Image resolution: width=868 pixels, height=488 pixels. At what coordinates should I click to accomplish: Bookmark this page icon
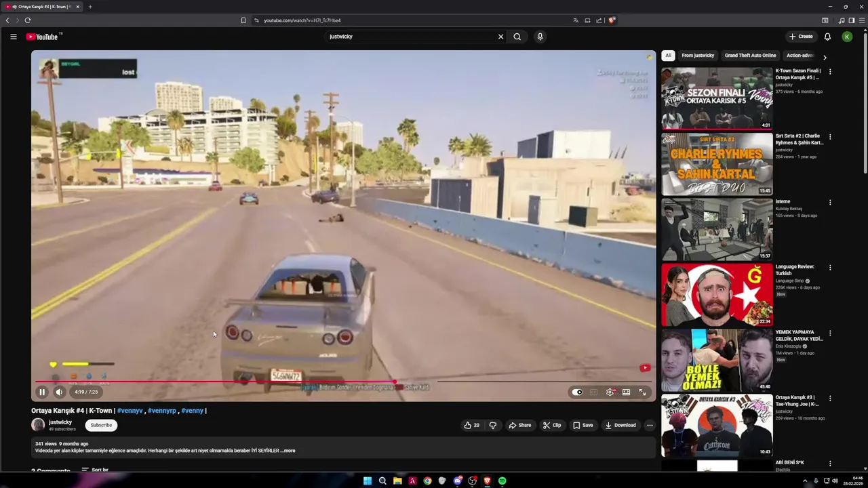pos(243,20)
